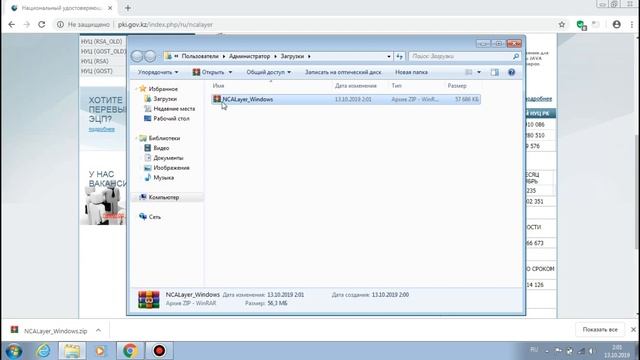The height and width of the screenshot is (360, 640).
Task: Click the Explorer back navigation arrow
Action: [x=137, y=56]
